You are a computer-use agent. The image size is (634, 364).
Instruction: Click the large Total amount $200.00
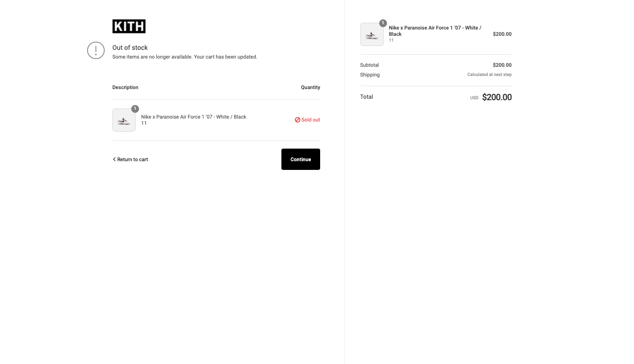point(497,97)
